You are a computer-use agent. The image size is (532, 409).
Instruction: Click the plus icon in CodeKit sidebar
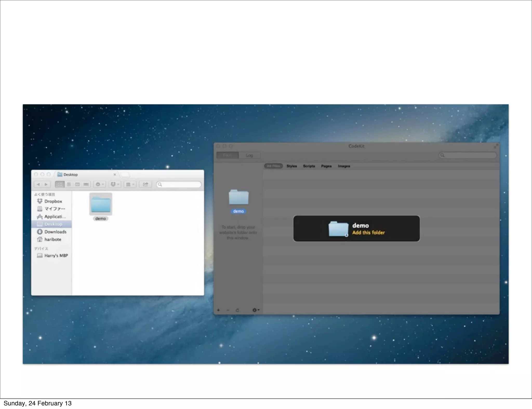[218, 310]
